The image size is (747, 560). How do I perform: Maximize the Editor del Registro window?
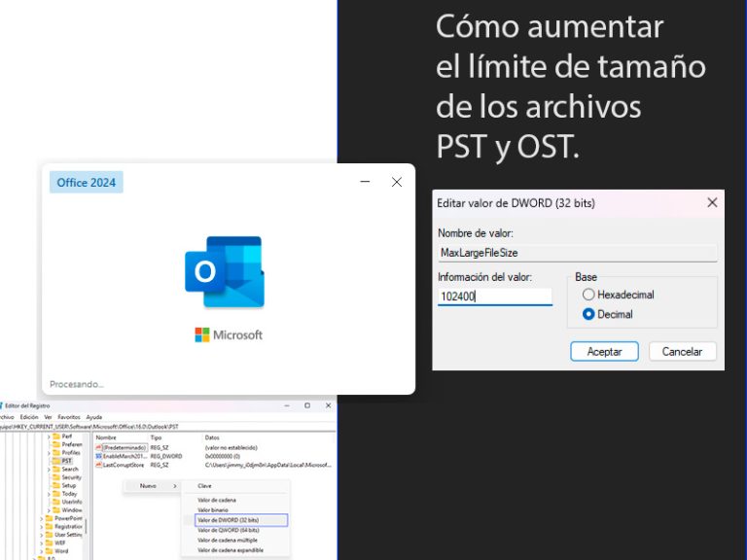coord(307,405)
